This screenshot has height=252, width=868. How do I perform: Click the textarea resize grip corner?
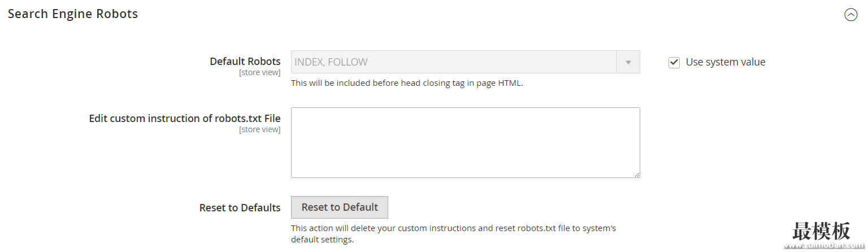pos(637,175)
